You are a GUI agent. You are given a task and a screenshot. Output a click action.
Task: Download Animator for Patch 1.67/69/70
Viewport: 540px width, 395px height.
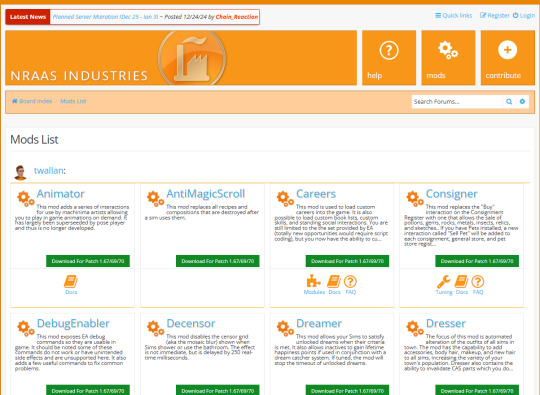88,261
